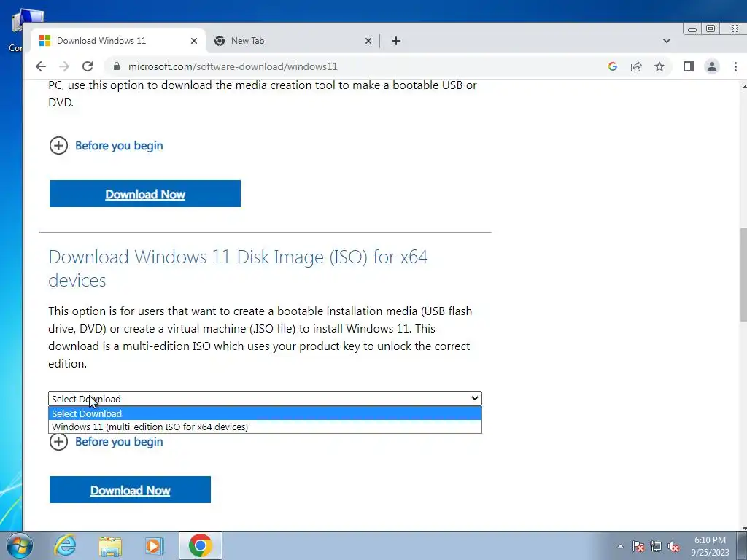The width and height of the screenshot is (747, 560).
Task: Click the Download Windows 11 Disk Image heading
Action: pyautogui.click(x=238, y=268)
